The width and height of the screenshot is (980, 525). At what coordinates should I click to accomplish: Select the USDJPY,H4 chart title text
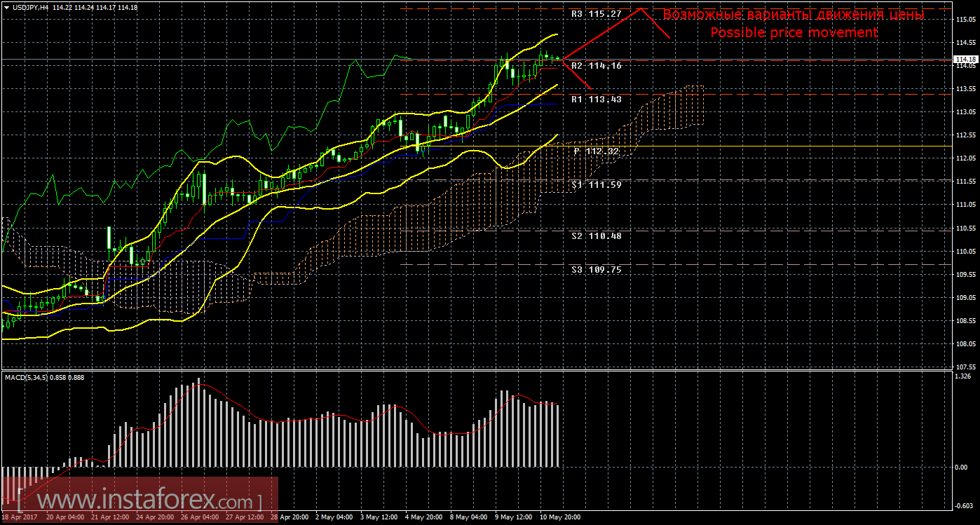click(x=30, y=7)
